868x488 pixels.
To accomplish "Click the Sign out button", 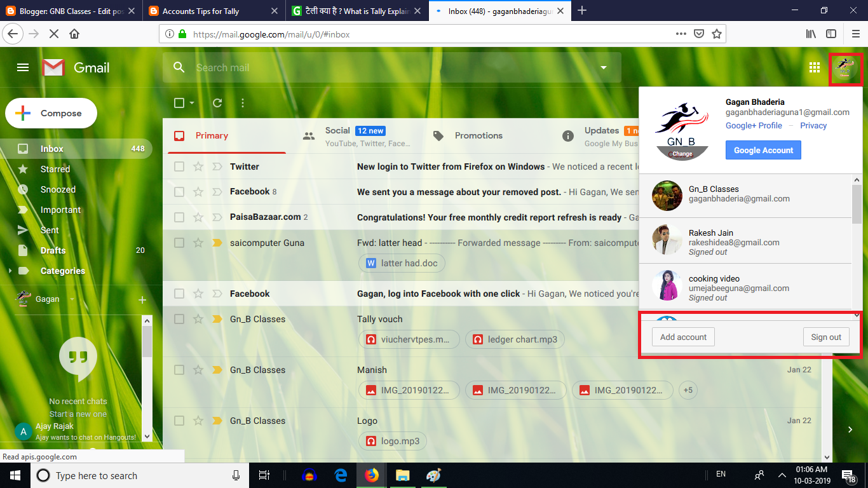I will (x=826, y=337).
